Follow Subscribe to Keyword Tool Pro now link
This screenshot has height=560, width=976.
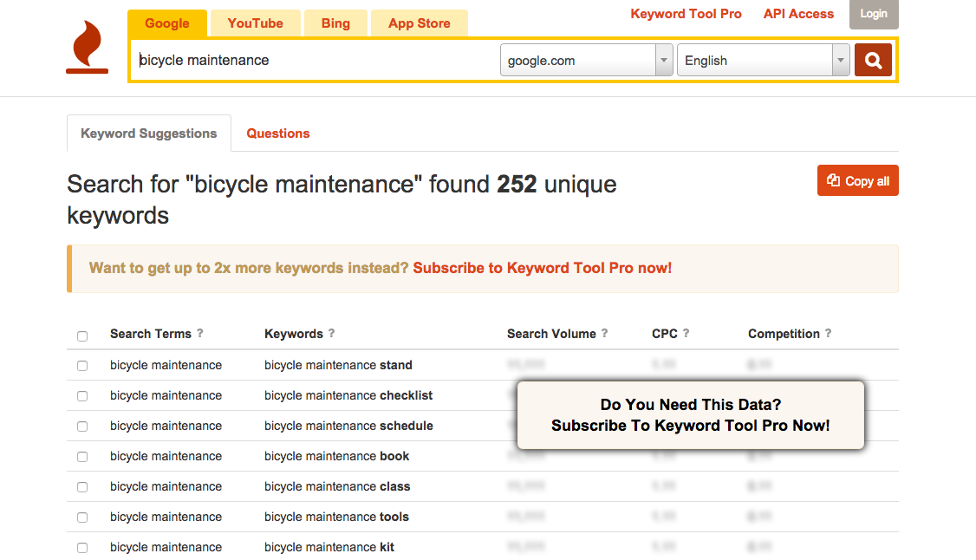(x=542, y=268)
